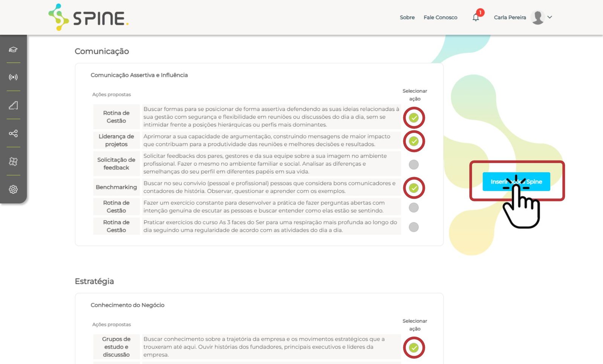Open the Fale Conosco menu item

click(x=440, y=17)
